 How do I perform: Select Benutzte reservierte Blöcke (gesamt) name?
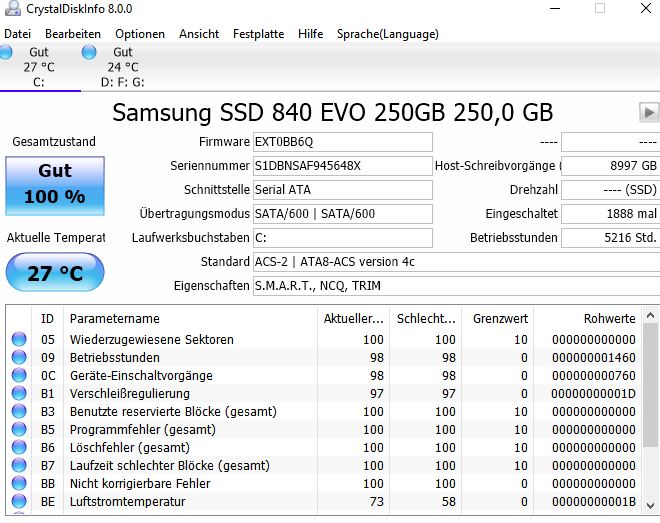tap(173, 411)
